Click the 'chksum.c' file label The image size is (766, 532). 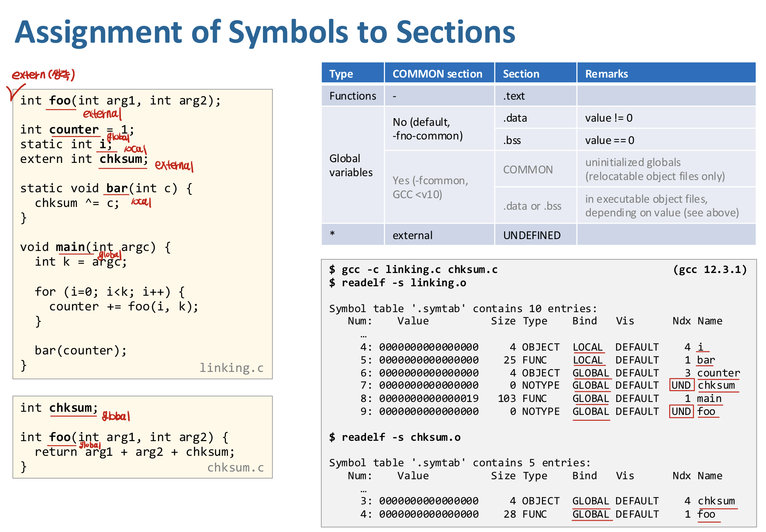tap(235, 467)
